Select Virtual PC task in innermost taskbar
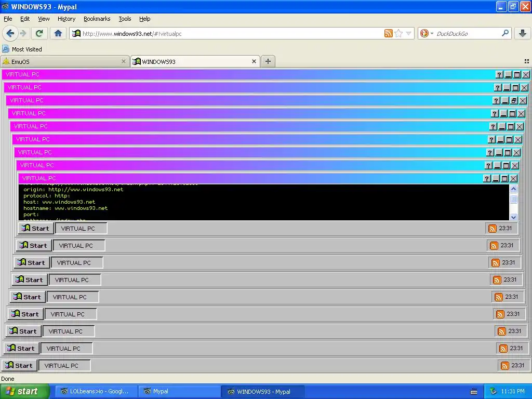 coord(81,229)
